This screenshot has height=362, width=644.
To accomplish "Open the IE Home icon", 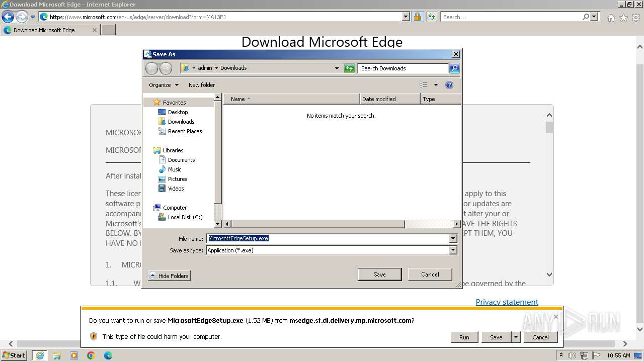I will click(611, 18).
